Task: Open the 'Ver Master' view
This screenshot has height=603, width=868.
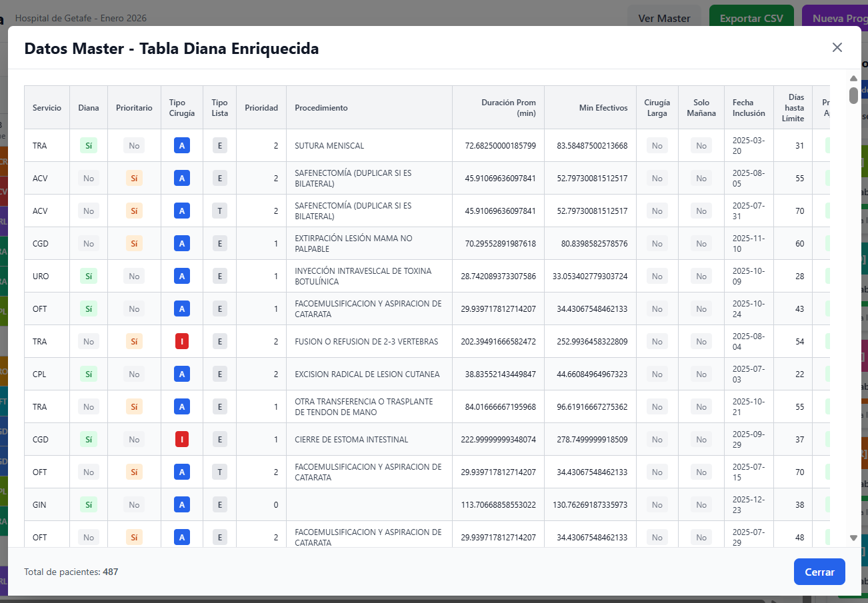Action: (x=664, y=18)
